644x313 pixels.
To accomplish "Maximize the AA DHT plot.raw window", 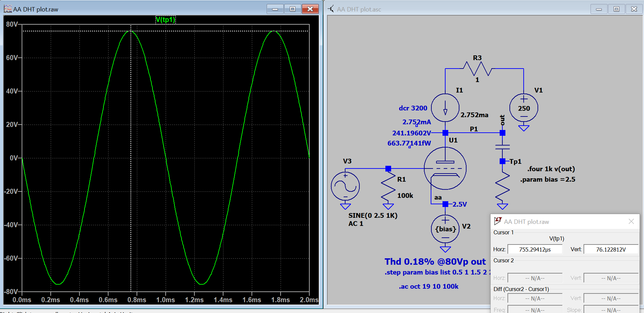I will (x=293, y=9).
